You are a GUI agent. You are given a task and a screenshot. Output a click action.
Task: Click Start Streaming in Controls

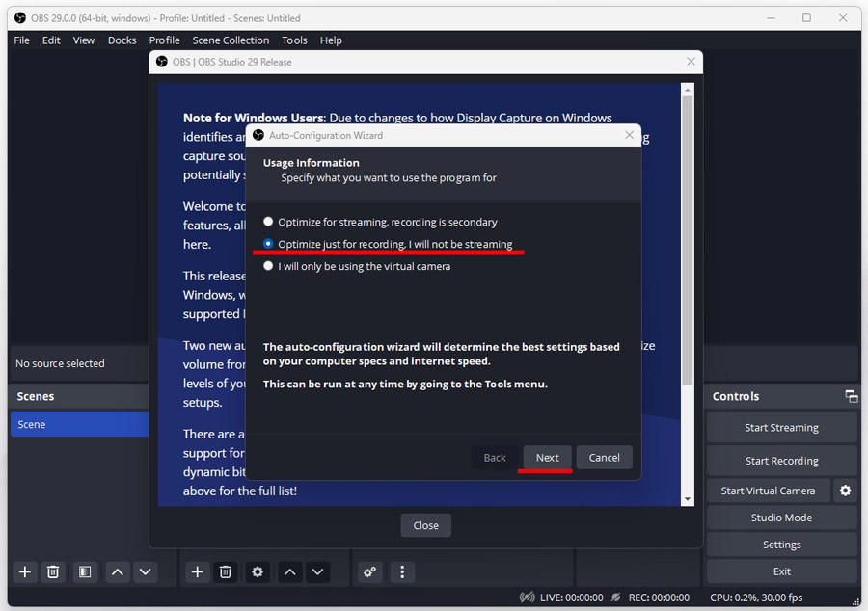pyautogui.click(x=781, y=428)
